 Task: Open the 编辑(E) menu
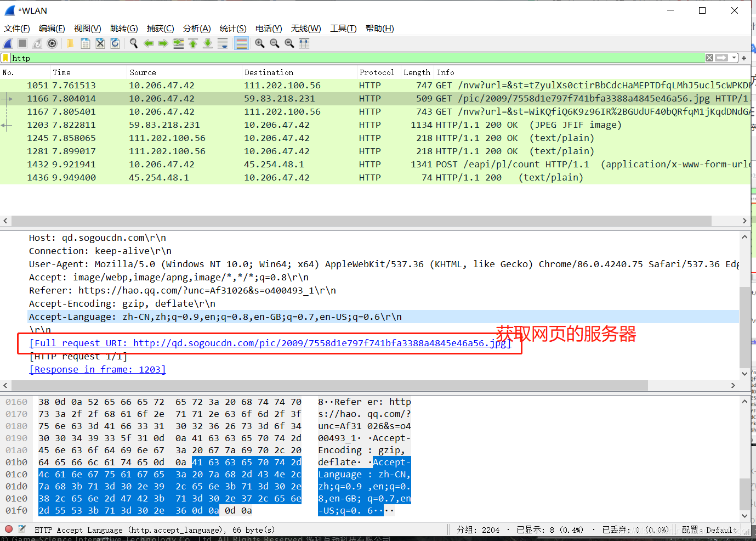pyautogui.click(x=52, y=29)
